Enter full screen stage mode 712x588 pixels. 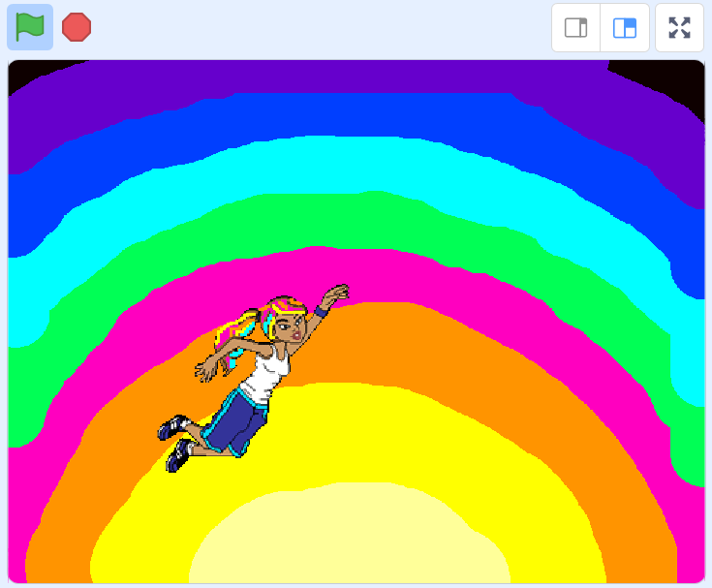[679, 28]
